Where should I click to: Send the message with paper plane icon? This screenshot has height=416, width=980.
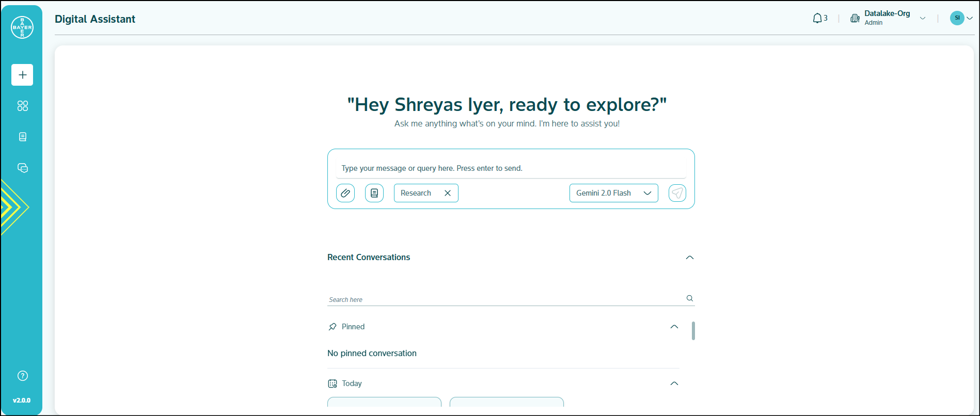[677, 193]
